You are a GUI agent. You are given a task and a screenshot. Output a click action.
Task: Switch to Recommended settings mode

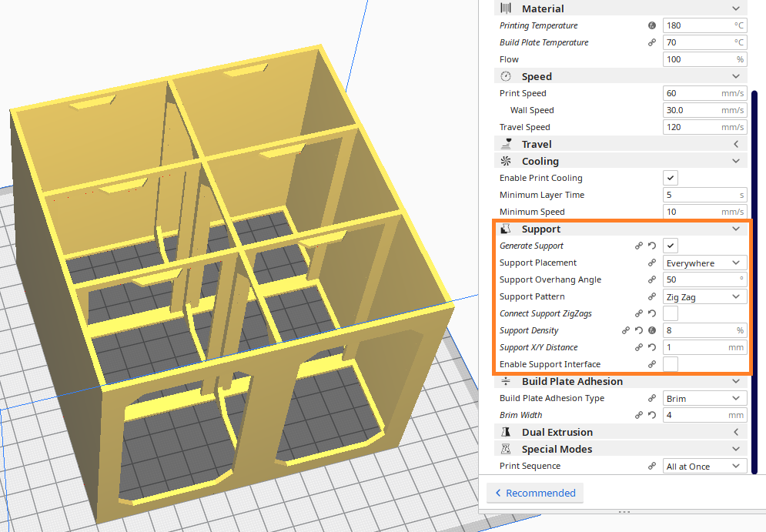(x=535, y=493)
